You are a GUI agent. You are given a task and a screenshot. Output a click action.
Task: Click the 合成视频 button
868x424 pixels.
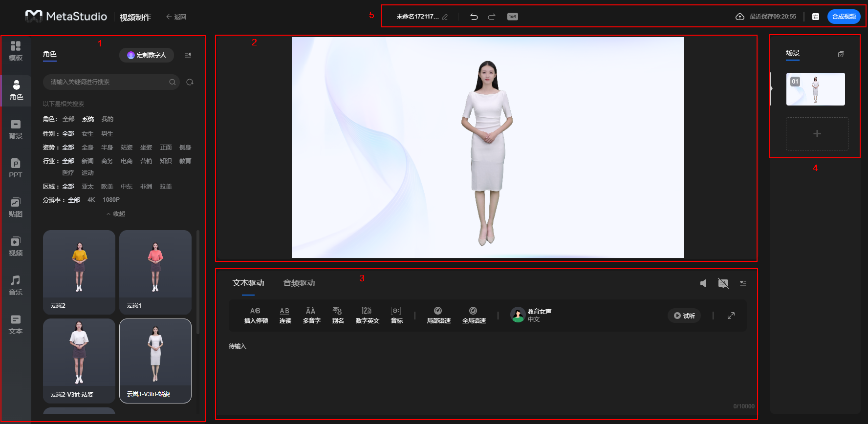tap(844, 17)
